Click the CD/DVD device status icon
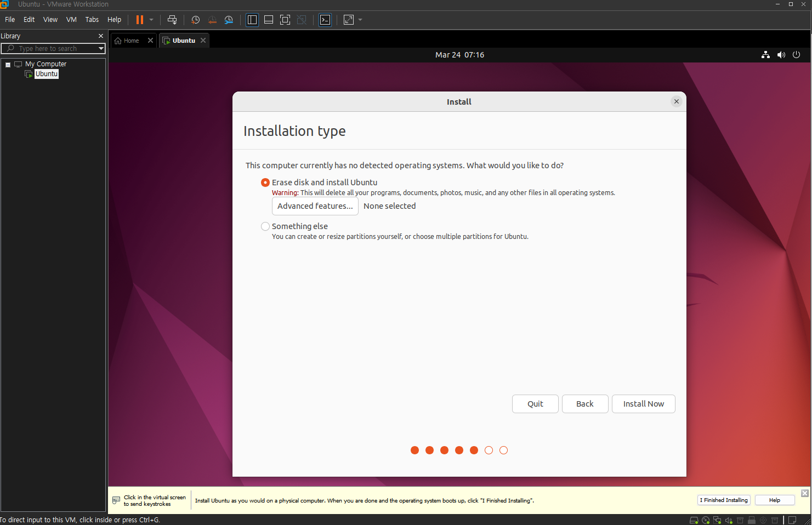 pyautogui.click(x=706, y=520)
